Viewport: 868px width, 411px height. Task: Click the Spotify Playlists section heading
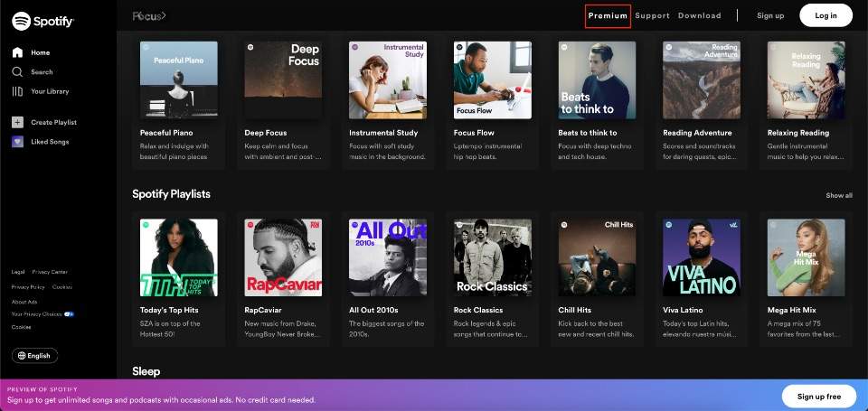tap(171, 194)
